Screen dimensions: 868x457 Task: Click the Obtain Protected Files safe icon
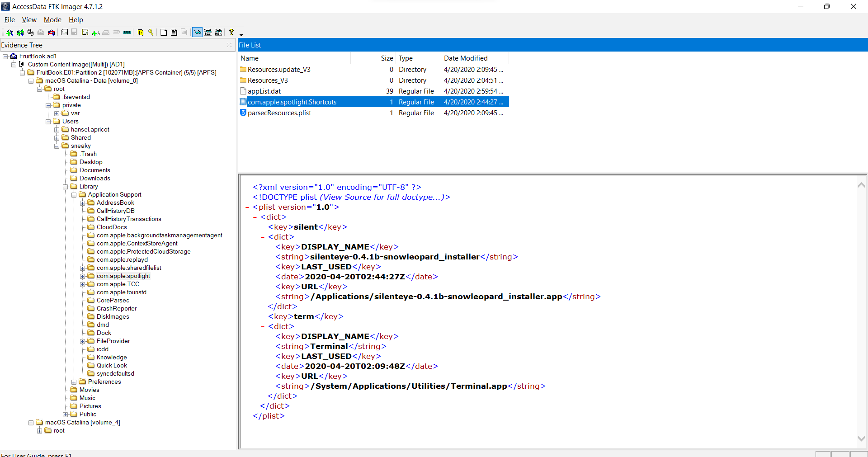141,33
